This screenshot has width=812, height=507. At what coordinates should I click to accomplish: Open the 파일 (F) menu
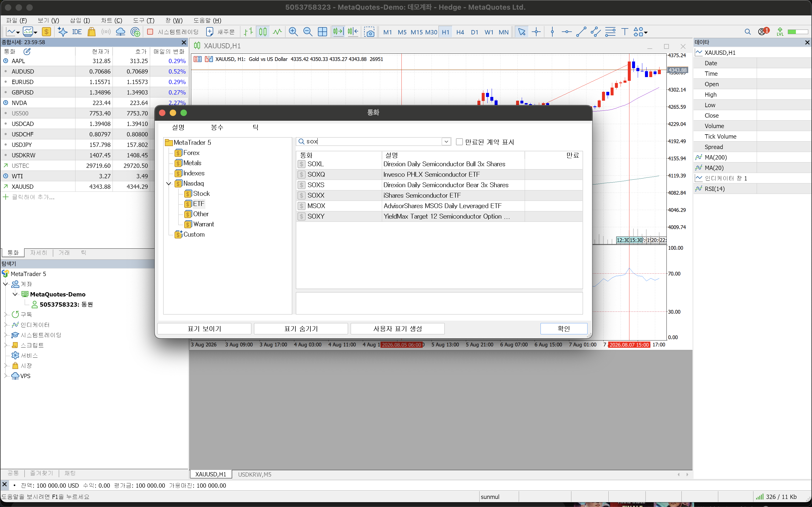[16, 20]
